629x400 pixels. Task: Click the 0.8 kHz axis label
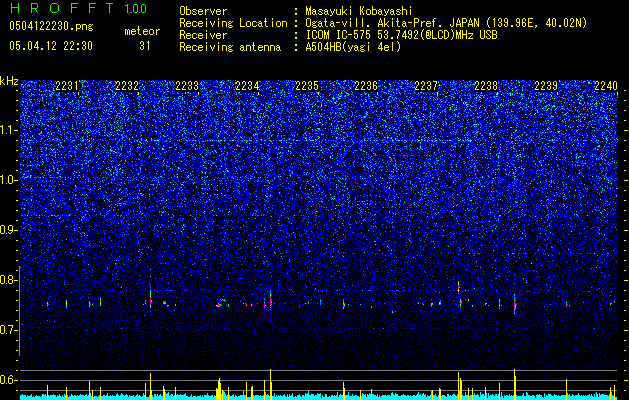(9, 280)
